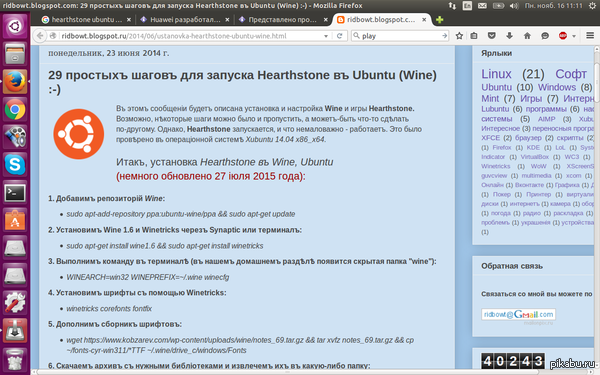Open the system power cog menu
Image resolution: width=600 pixels, height=375 pixels.
coord(592,5)
